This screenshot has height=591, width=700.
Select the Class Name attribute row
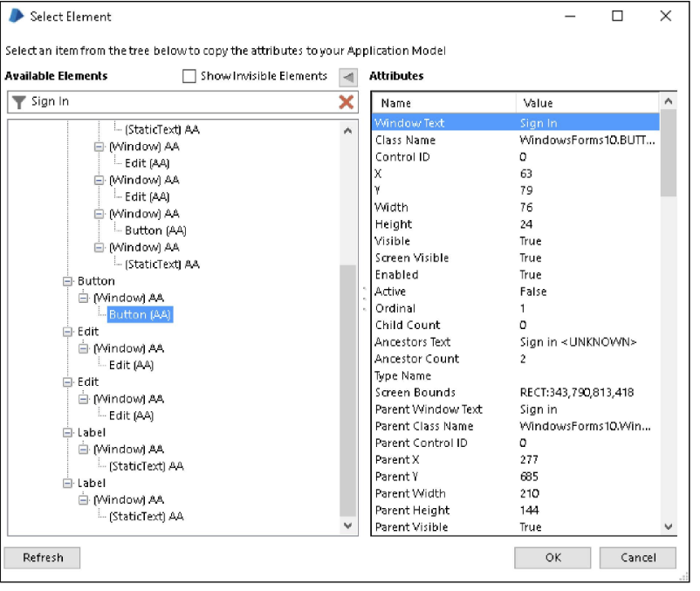click(x=515, y=141)
